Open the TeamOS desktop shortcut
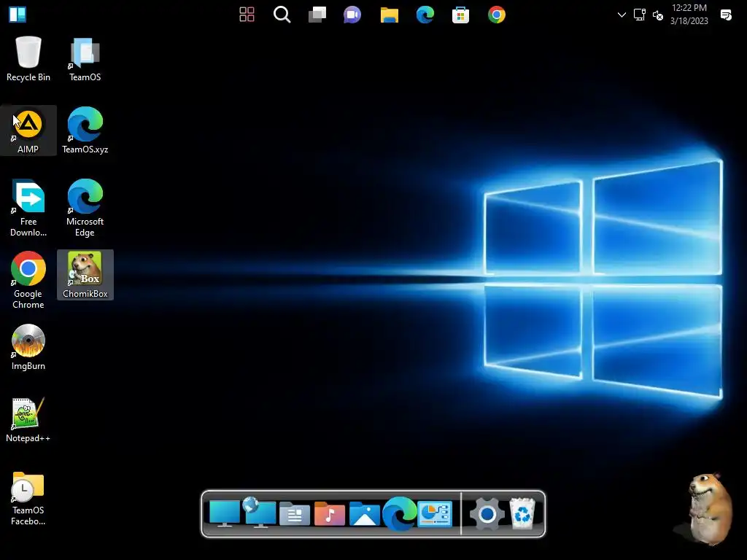This screenshot has height=560, width=747. click(x=85, y=58)
